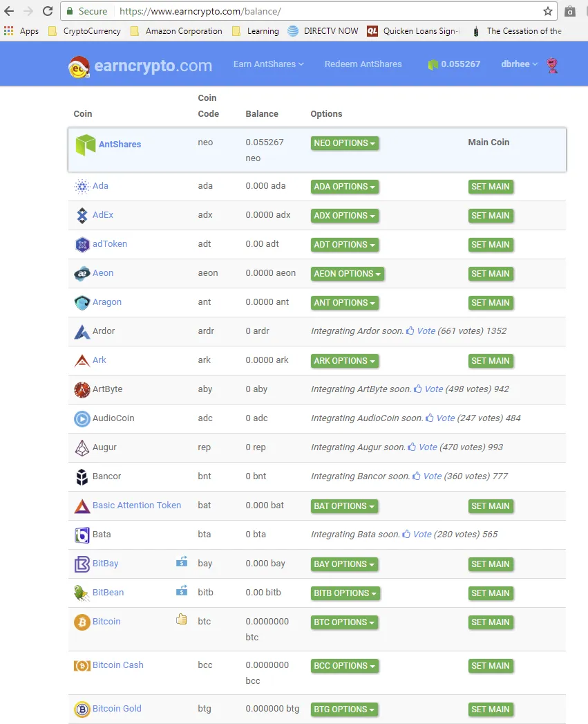588x724 pixels.
Task: Click the Augur coin icon
Action: click(82, 448)
